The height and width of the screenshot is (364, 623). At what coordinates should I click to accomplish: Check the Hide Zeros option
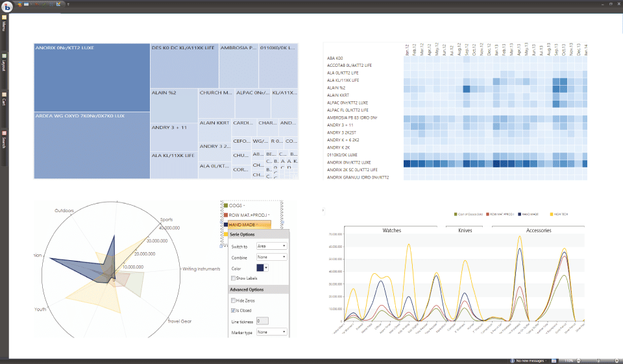(x=234, y=300)
